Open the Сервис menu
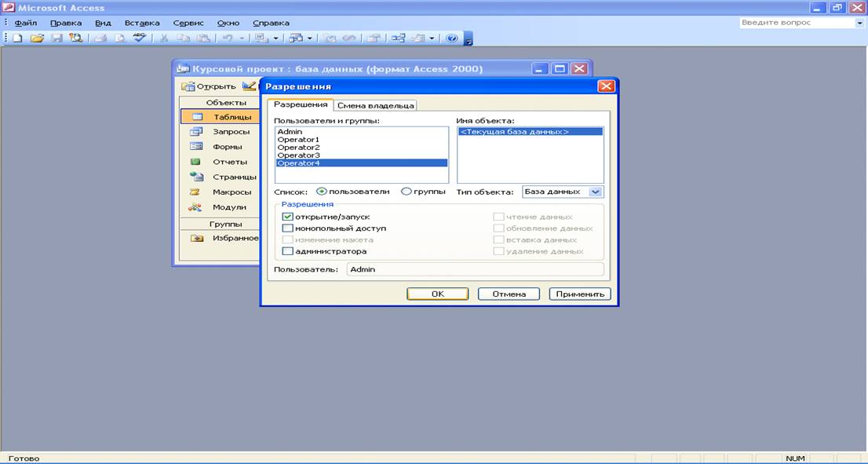 click(x=188, y=23)
